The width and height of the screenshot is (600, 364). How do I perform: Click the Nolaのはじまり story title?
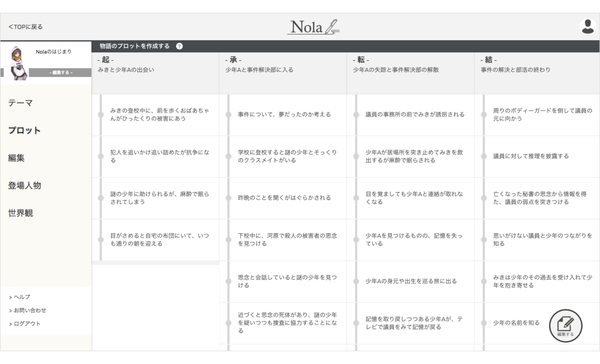(54, 52)
